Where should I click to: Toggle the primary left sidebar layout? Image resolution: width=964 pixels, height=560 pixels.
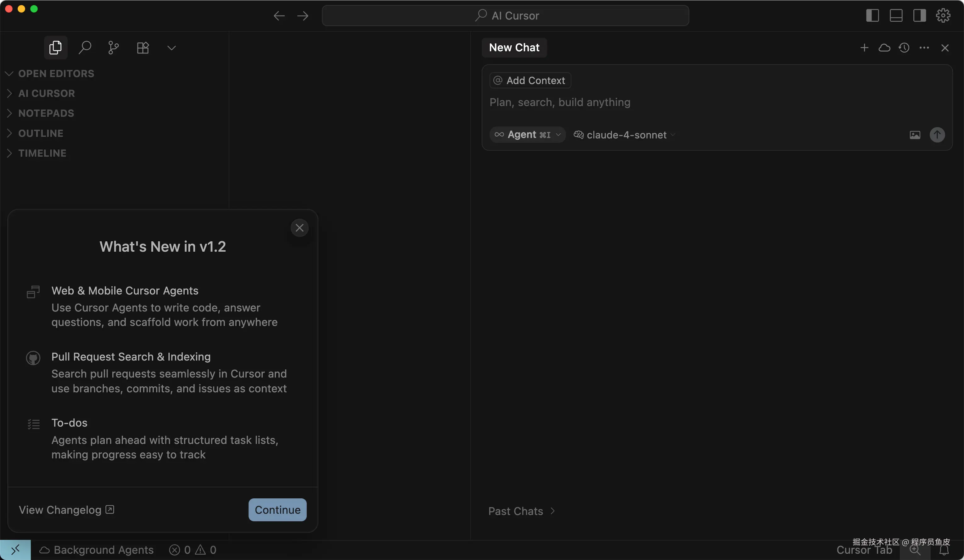coord(872,15)
